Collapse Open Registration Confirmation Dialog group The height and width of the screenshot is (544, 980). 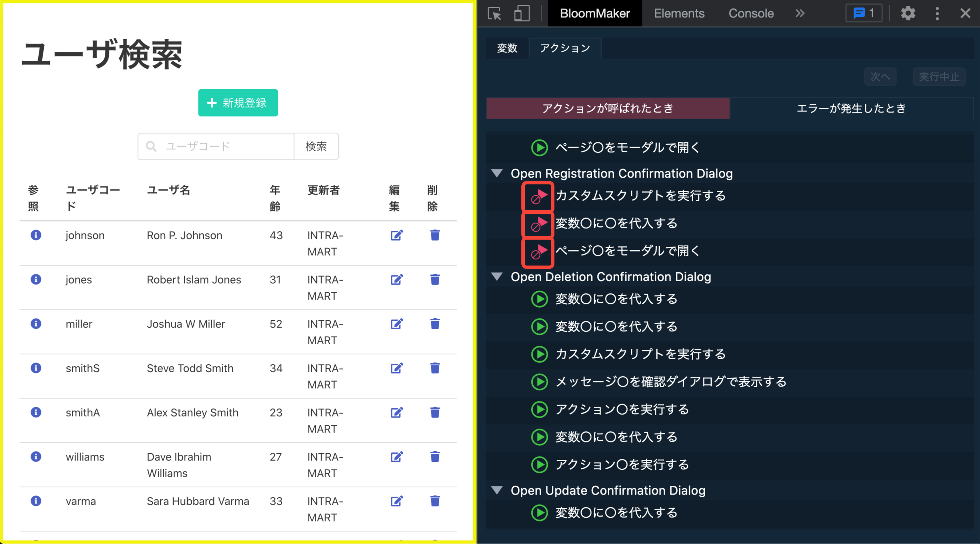[x=497, y=173]
